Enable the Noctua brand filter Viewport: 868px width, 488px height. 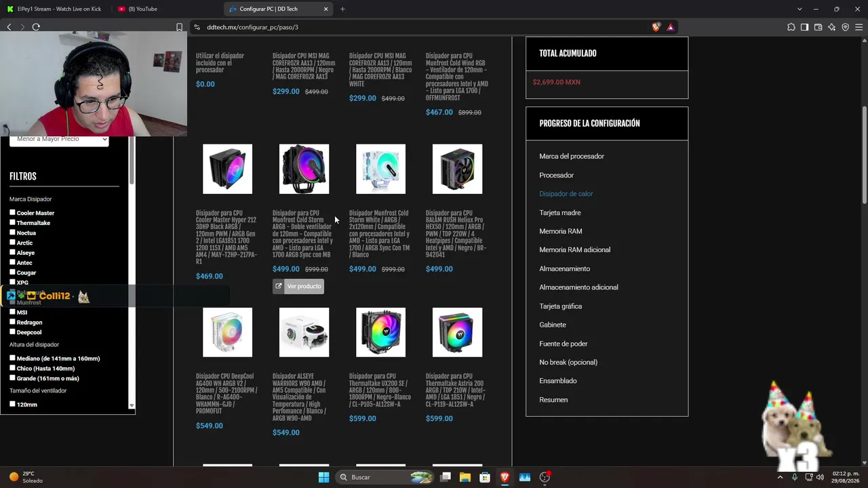(x=12, y=232)
